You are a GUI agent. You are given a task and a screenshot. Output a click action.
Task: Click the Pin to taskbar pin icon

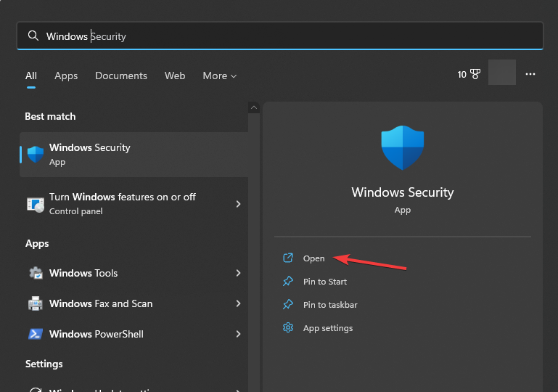[x=288, y=304]
